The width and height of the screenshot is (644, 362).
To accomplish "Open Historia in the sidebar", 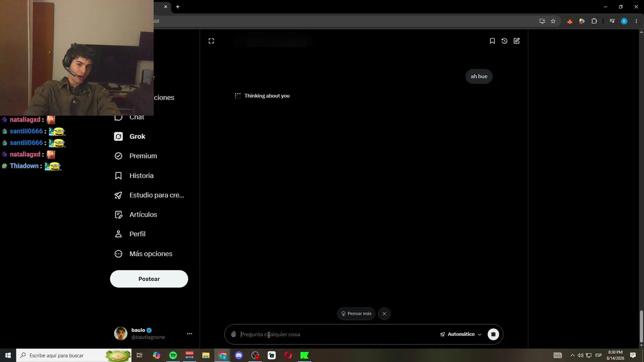I will [134, 175].
